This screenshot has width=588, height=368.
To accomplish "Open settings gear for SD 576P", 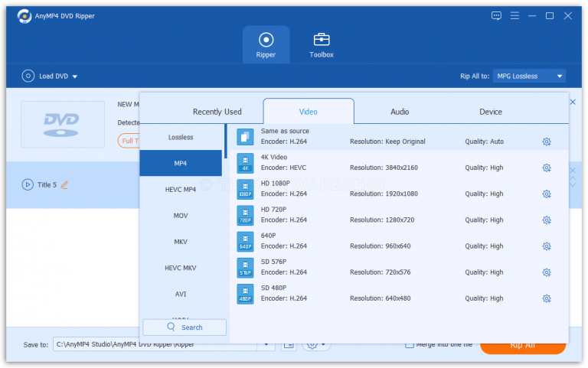I will coord(547,272).
